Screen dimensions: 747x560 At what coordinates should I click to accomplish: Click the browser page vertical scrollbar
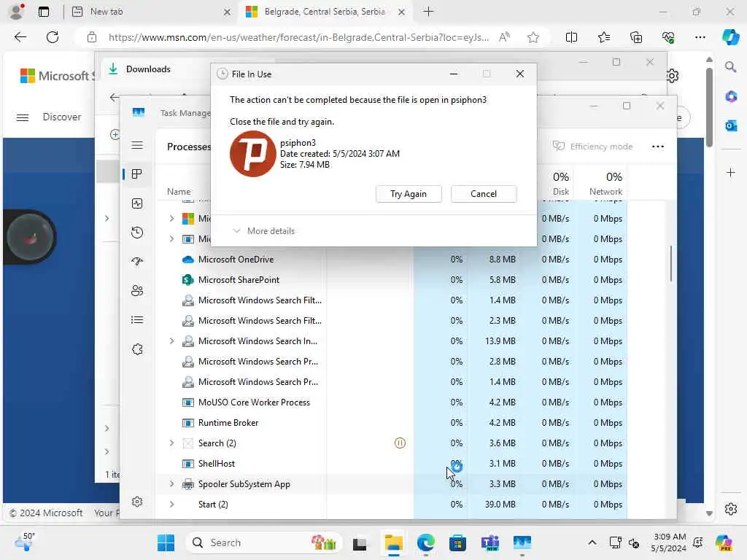click(x=709, y=108)
